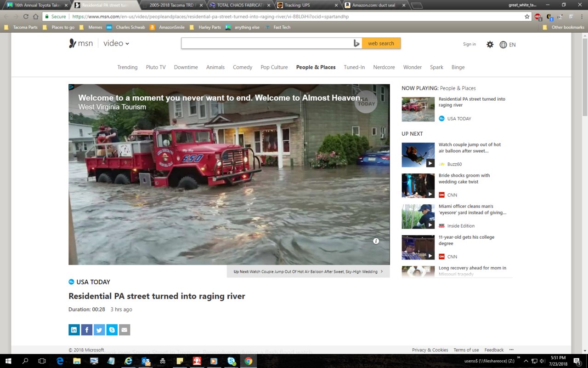Share video on Twitter
588x368 pixels.
pyautogui.click(x=99, y=330)
